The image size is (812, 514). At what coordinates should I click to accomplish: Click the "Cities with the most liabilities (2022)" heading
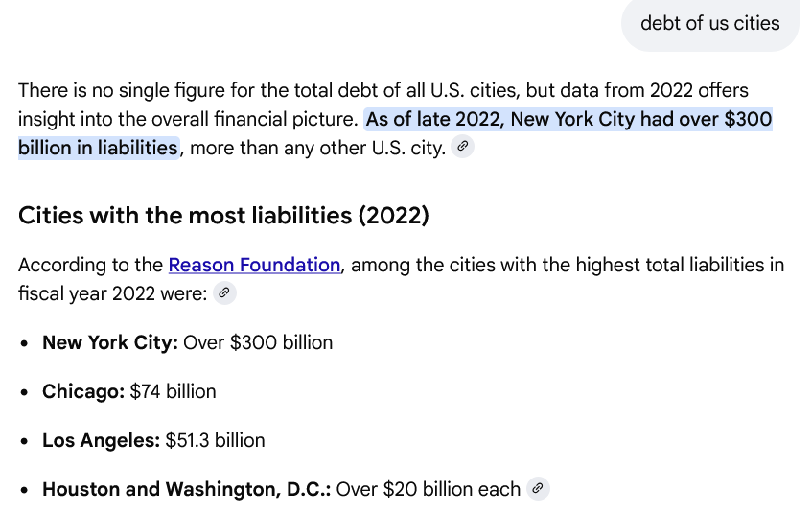coord(223,216)
